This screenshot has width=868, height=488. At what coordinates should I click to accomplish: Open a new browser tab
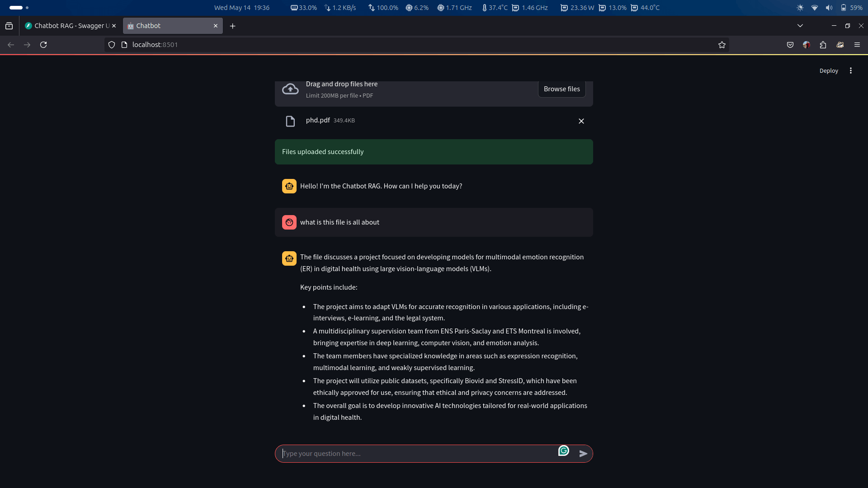click(x=233, y=26)
